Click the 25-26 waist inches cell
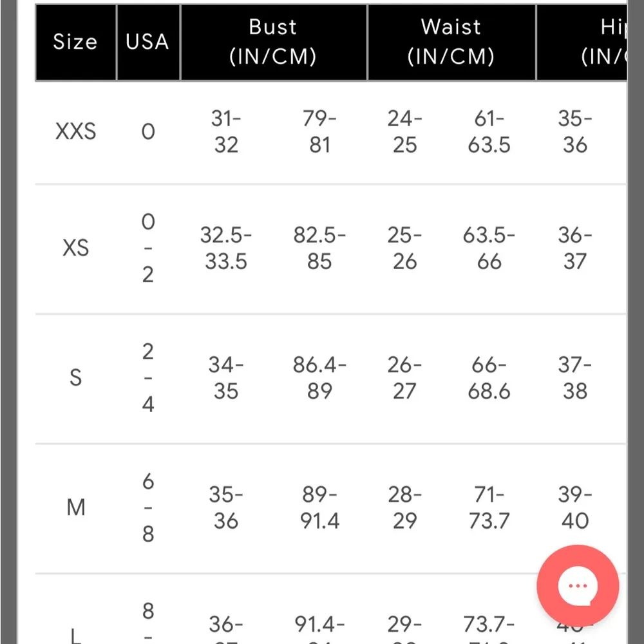Screen dimensions: 644x644 click(x=404, y=248)
